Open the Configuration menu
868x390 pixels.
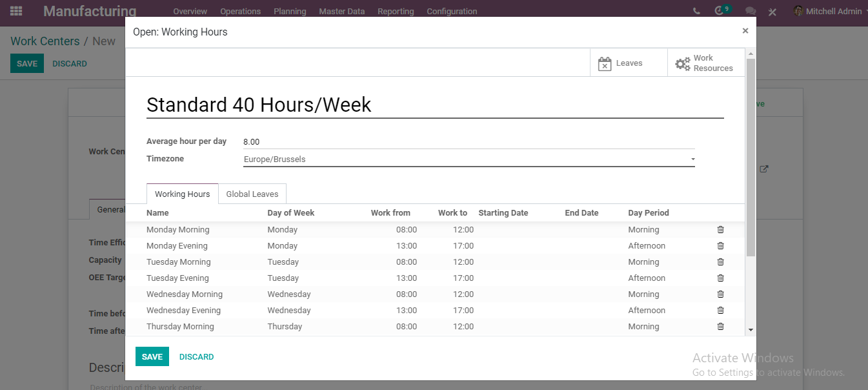point(452,12)
